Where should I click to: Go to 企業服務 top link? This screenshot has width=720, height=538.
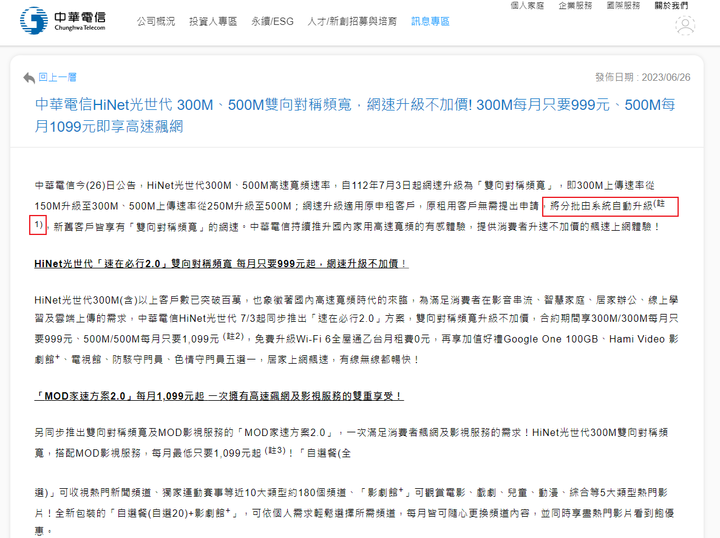575,6
